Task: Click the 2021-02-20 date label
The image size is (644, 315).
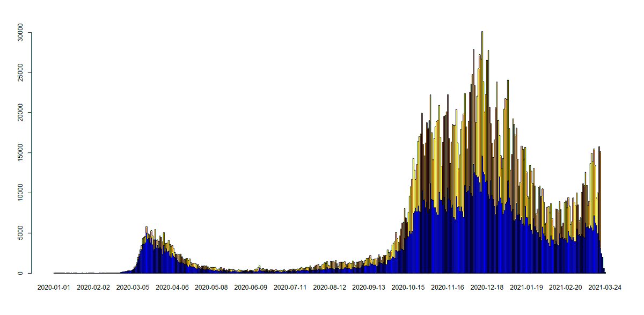Action: click(566, 288)
